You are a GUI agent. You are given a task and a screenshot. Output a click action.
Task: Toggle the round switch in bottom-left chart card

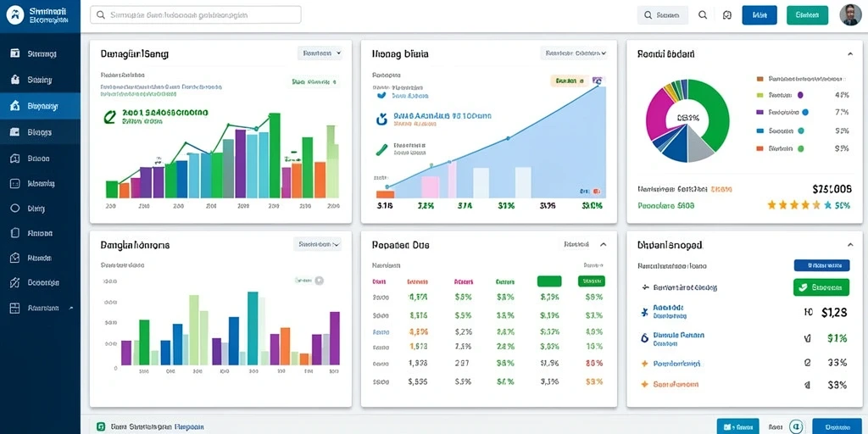tap(319, 281)
